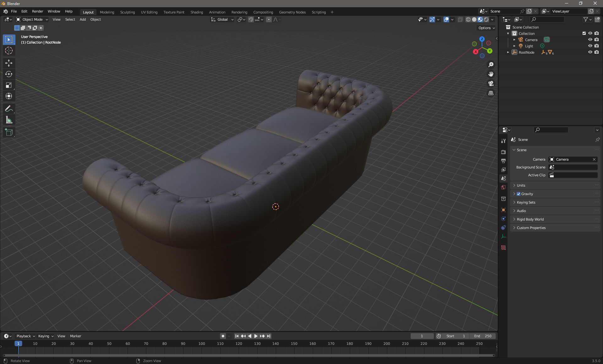
Task: Switch to rendered viewport shading
Action: 486,19
